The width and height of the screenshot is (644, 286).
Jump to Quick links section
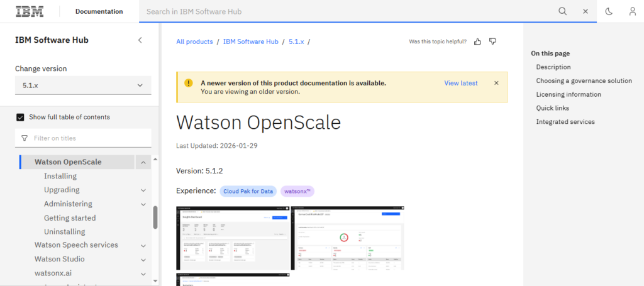click(552, 108)
